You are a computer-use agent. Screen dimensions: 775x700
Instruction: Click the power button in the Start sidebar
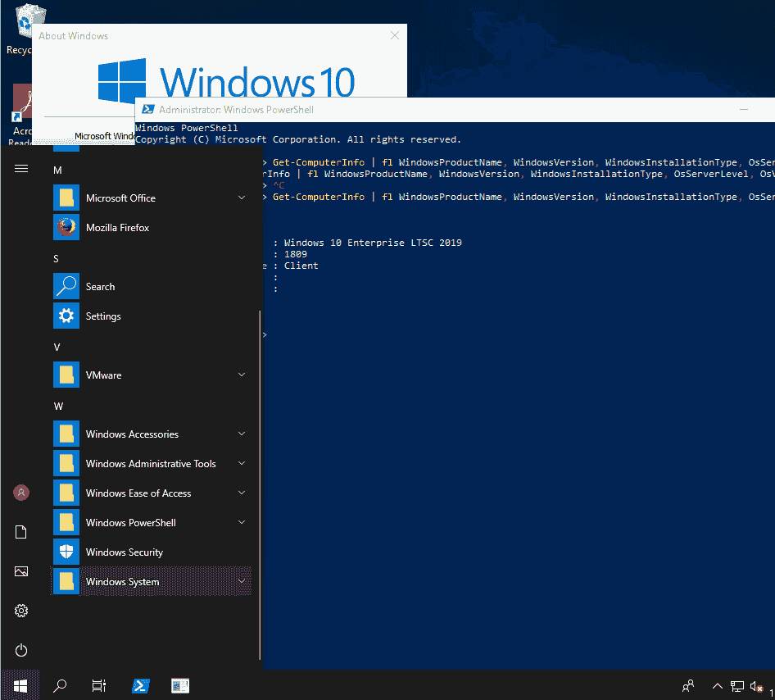tap(20, 650)
